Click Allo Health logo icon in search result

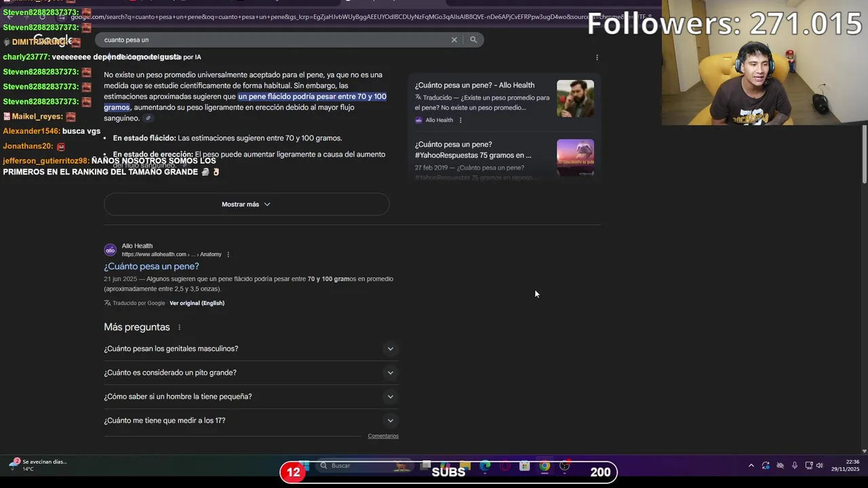(x=110, y=250)
